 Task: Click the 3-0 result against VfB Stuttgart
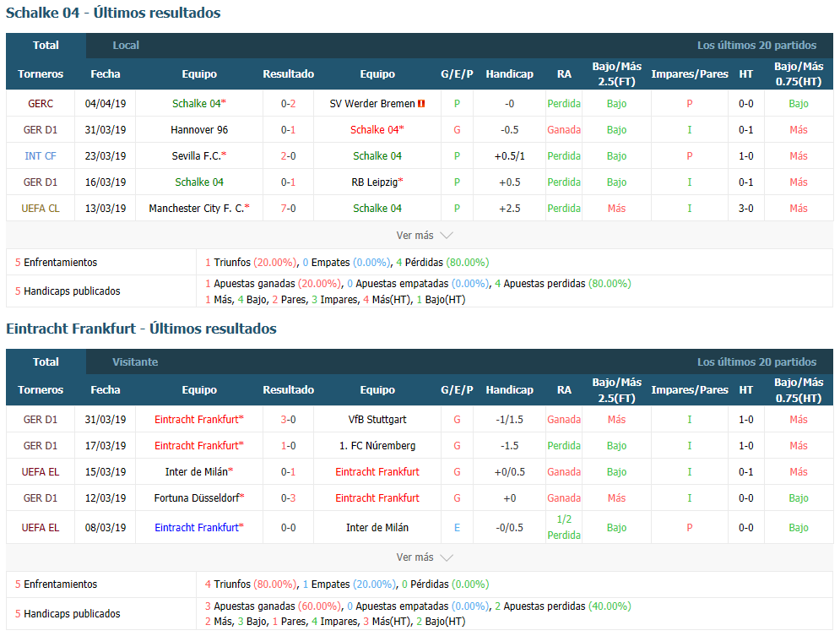[x=288, y=420]
